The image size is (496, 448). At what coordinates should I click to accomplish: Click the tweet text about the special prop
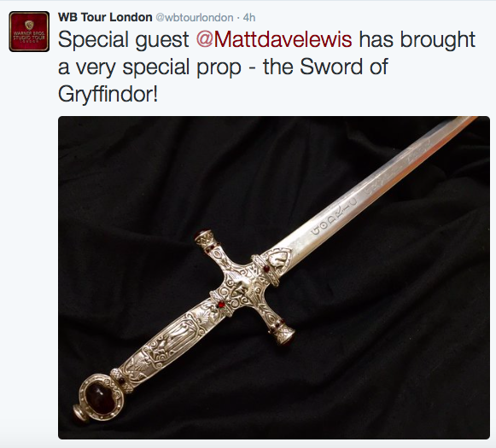[x=266, y=67]
